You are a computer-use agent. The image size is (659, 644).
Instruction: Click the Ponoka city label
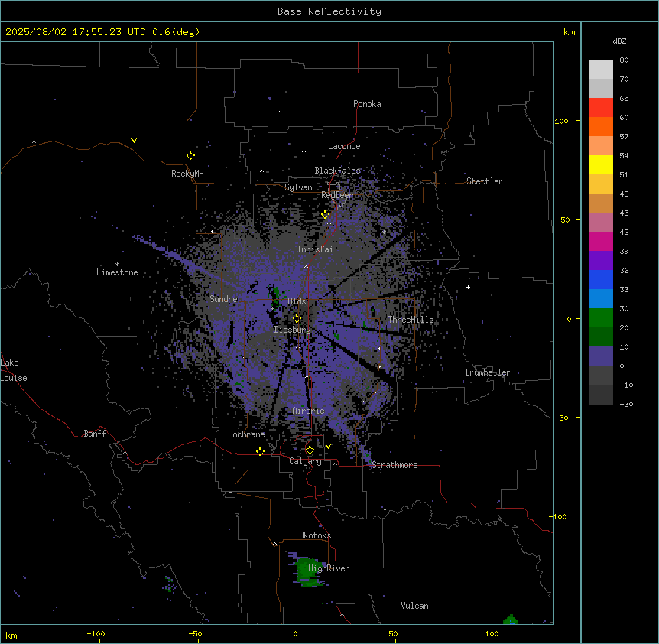(x=367, y=104)
